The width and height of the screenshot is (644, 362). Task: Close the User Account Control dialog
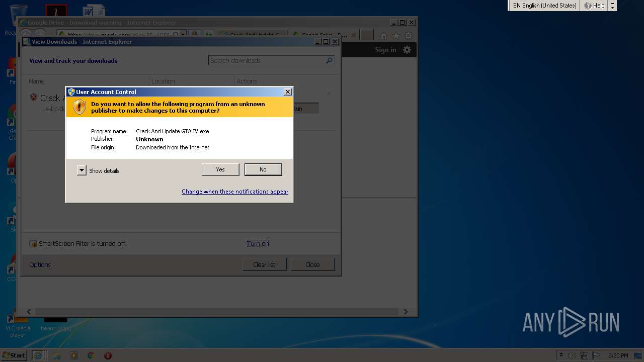287,92
